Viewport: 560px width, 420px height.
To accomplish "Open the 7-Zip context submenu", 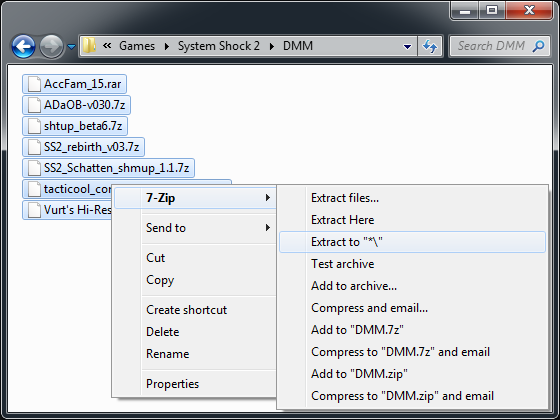I will coord(195,198).
